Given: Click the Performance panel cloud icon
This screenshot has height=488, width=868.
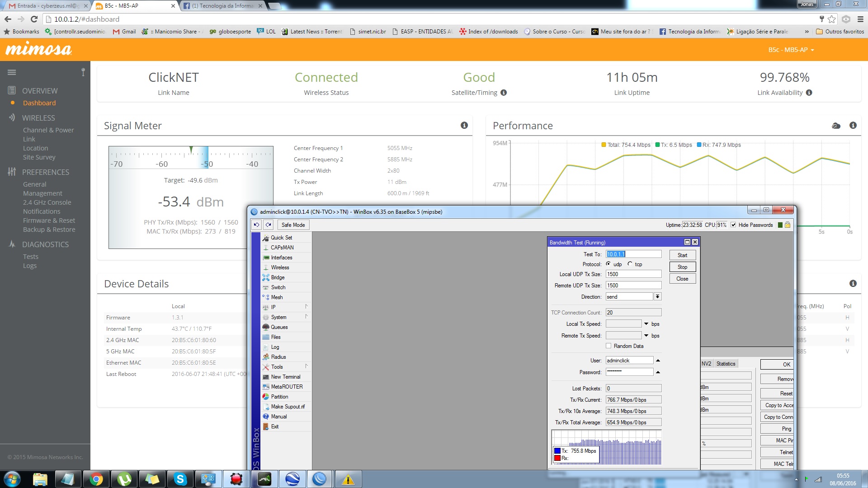Looking at the screenshot, I should point(836,126).
